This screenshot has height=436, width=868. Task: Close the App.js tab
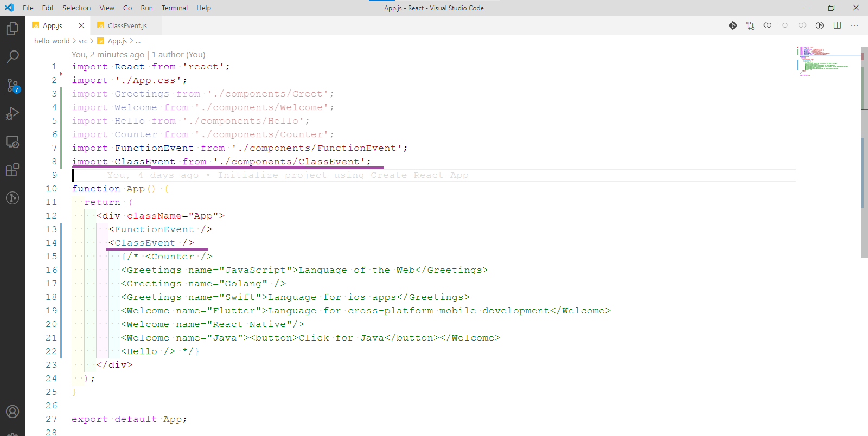(81, 25)
